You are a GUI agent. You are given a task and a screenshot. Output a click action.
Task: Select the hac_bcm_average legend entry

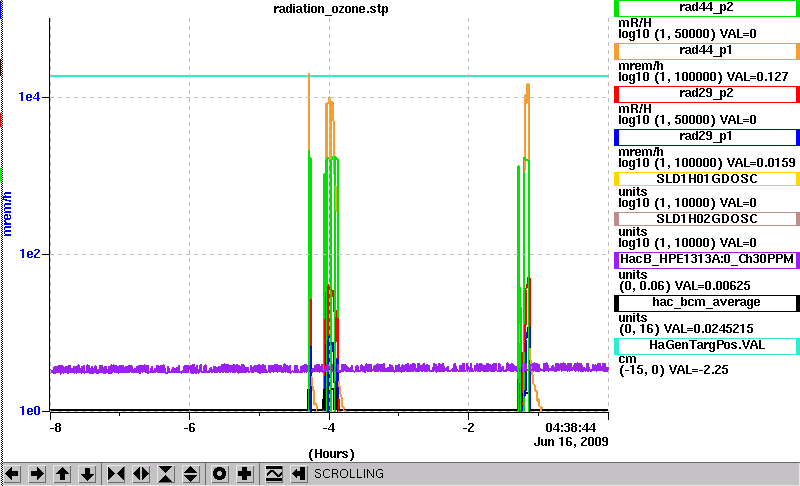point(707,302)
